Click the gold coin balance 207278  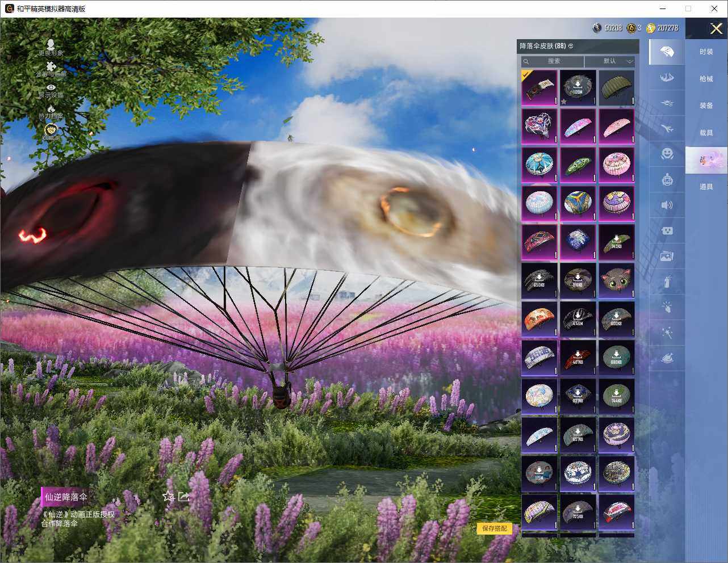click(661, 28)
